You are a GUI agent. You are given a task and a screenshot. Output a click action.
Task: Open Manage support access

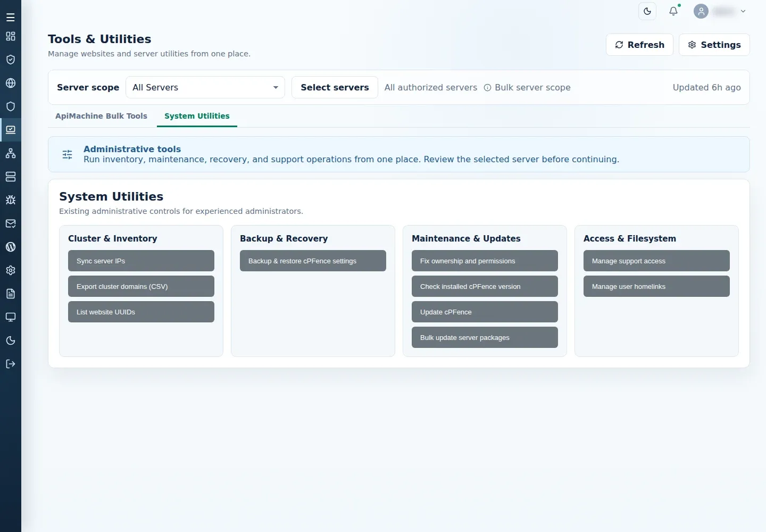pos(656,261)
